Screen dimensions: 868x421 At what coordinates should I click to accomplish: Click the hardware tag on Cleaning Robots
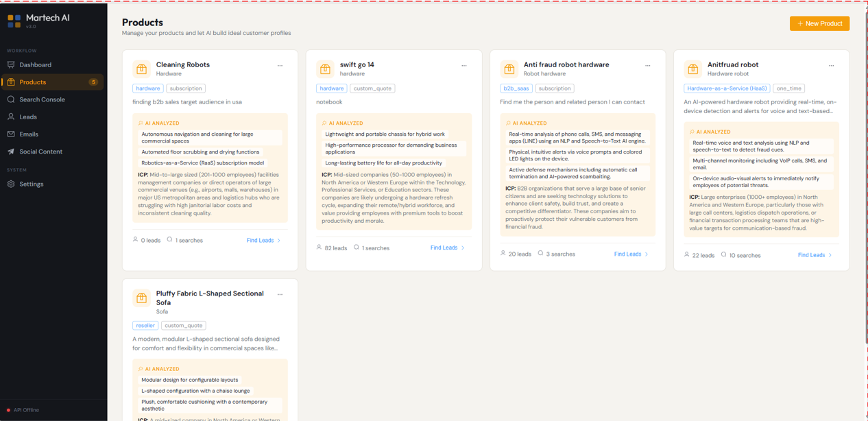(x=148, y=88)
